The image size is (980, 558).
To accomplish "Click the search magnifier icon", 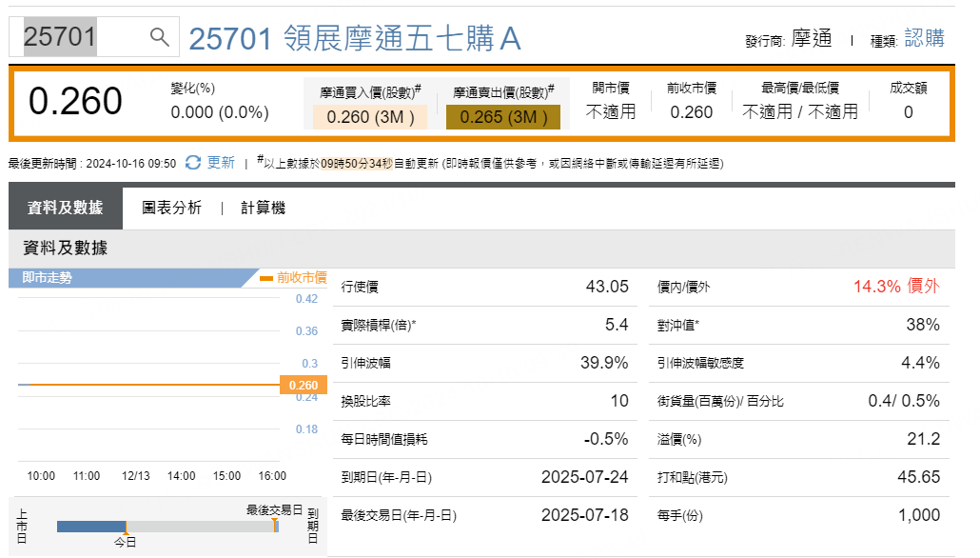I will coord(160,37).
